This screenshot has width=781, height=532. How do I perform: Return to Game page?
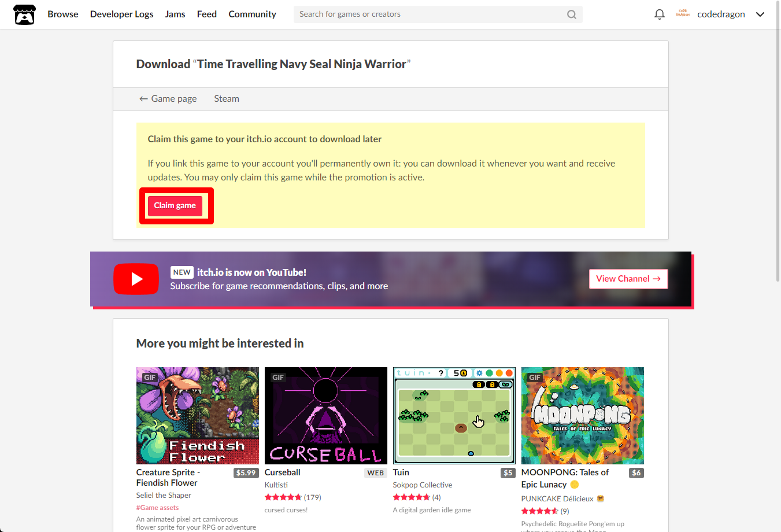click(168, 99)
